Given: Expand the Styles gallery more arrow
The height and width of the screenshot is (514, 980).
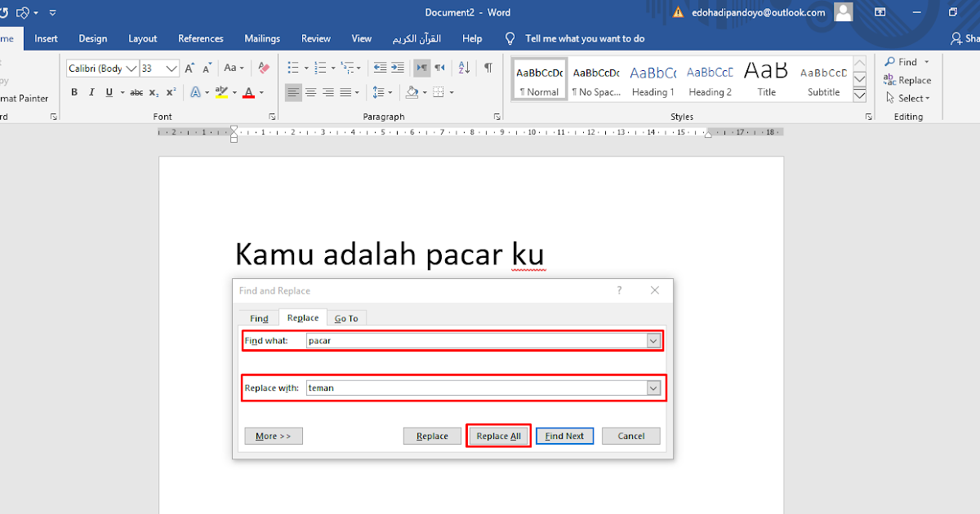Looking at the screenshot, I should (859, 96).
